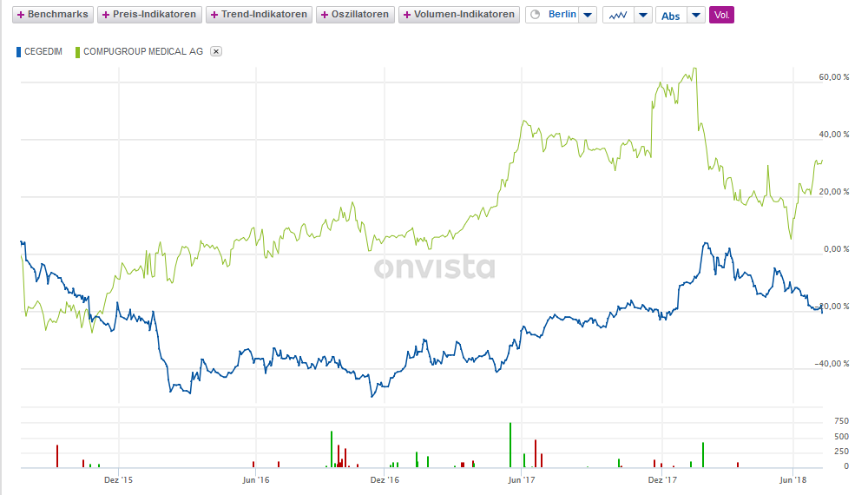This screenshot has width=868, height=495.
Task: Click the Jun '18 axis label
Action: pos(793,479)
